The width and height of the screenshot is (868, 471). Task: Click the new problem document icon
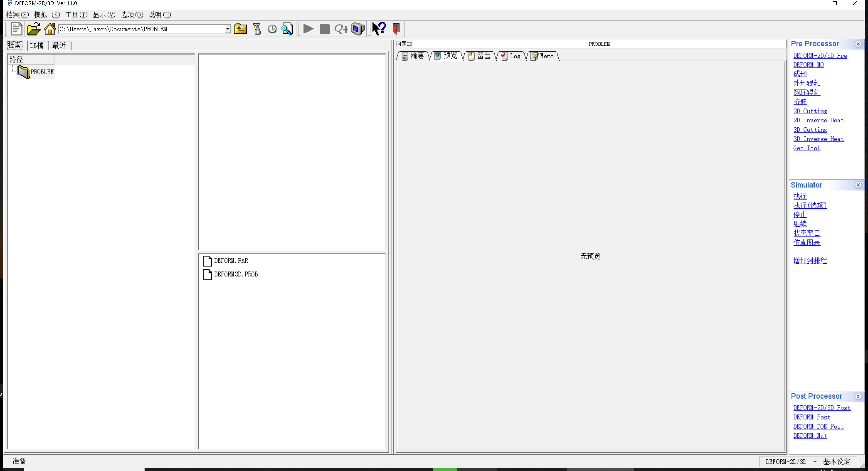coord(16,29)
